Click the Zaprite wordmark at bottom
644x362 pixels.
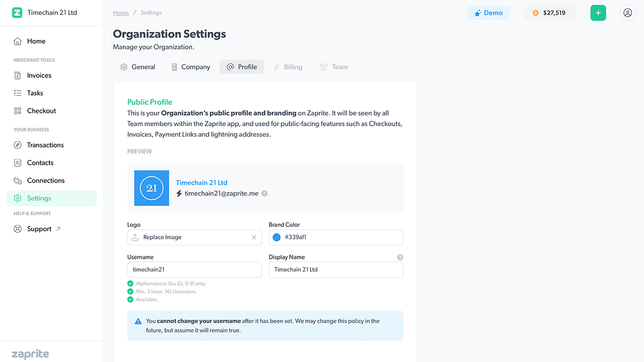coord(30,354)
